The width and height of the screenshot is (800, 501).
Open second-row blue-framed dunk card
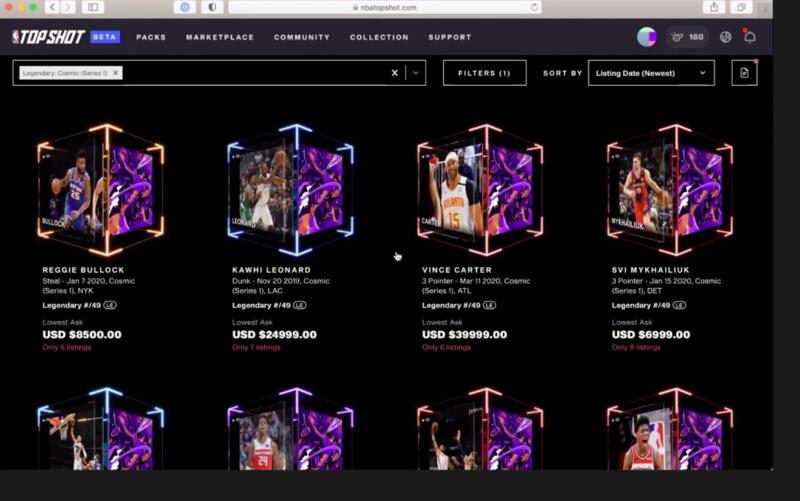pyautogui.click(x=101, y=429)
